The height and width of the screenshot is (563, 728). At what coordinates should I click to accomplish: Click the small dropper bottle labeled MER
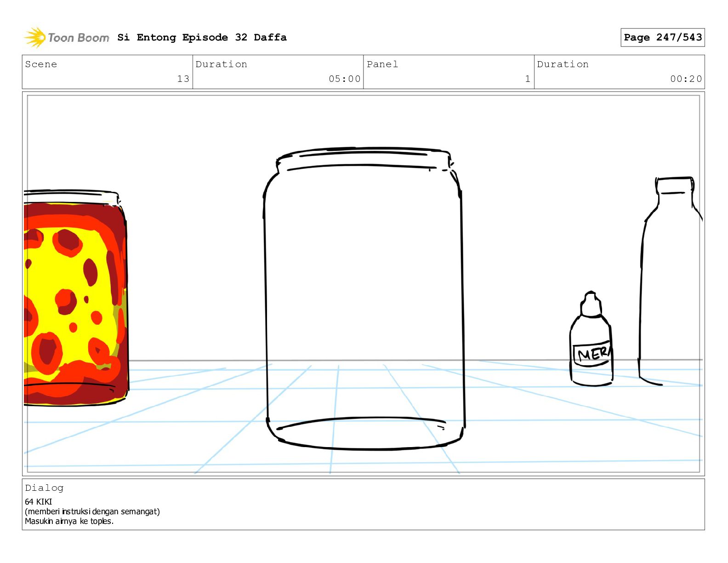point(591,339)
